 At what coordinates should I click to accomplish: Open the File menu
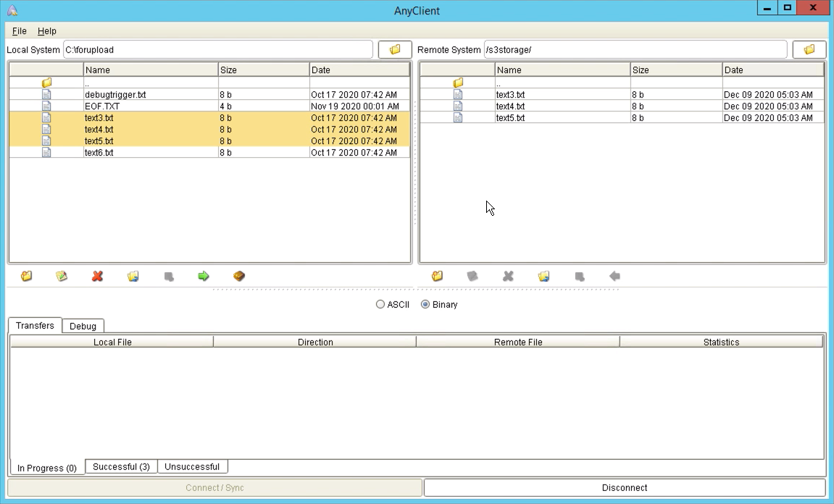pyautogui.click(x=19, y=31)
